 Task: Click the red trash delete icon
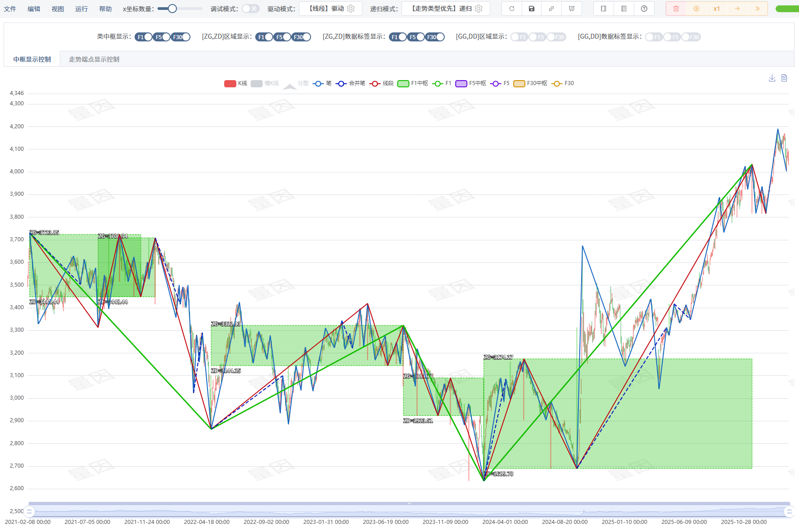tap(676, 9)
